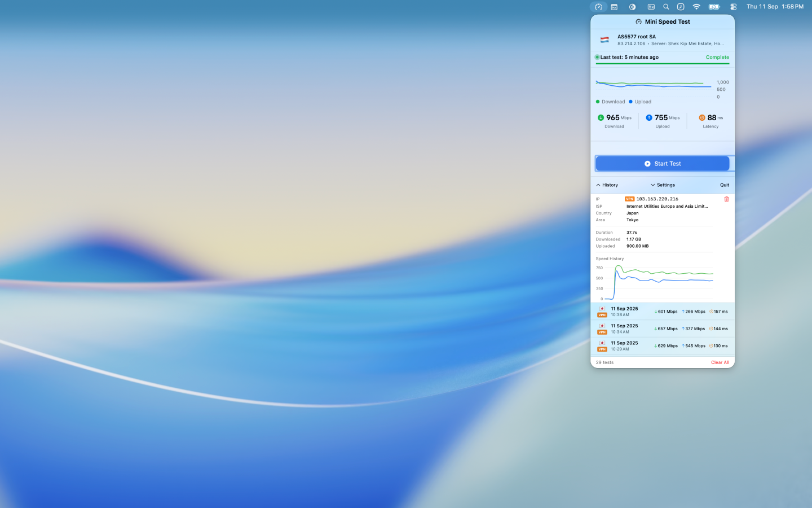This screenshot has height=508, width=812.
Task: Click the half-circle contrast menu bar icon
Action: (x=633, y=7)
